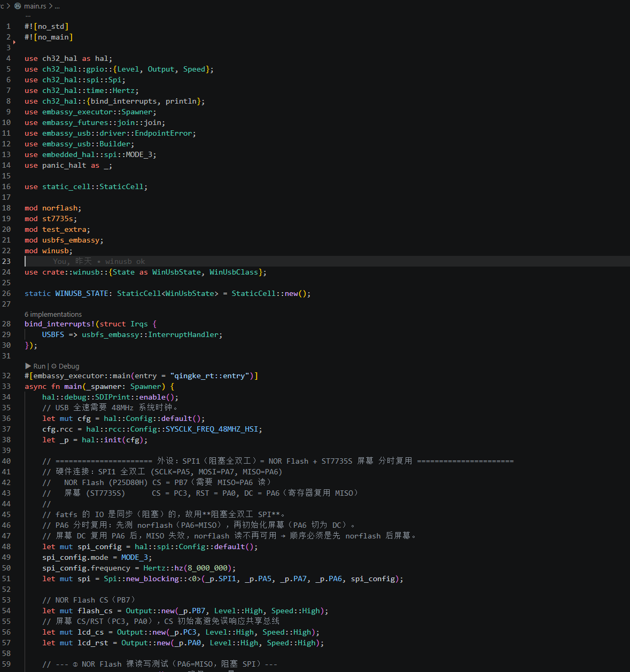630x672 pixels.
Task: Open the main.rs breadcrumb item
Action: point(35,6)
